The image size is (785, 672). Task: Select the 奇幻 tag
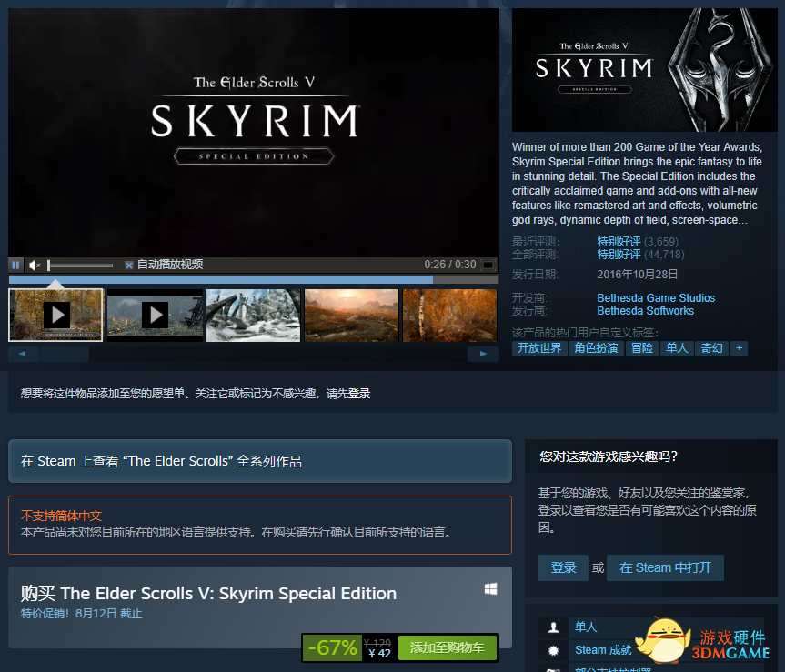point(711,348)
